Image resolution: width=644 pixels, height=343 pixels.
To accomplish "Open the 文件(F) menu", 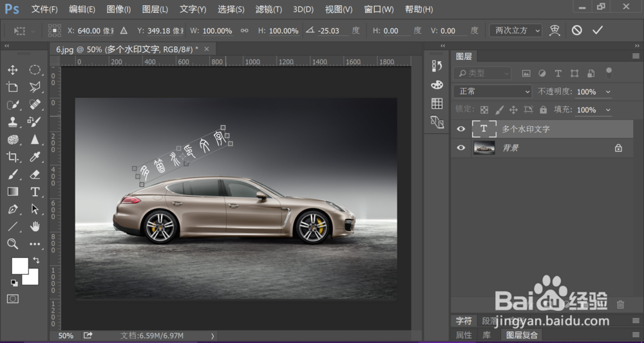I will 44,9.
